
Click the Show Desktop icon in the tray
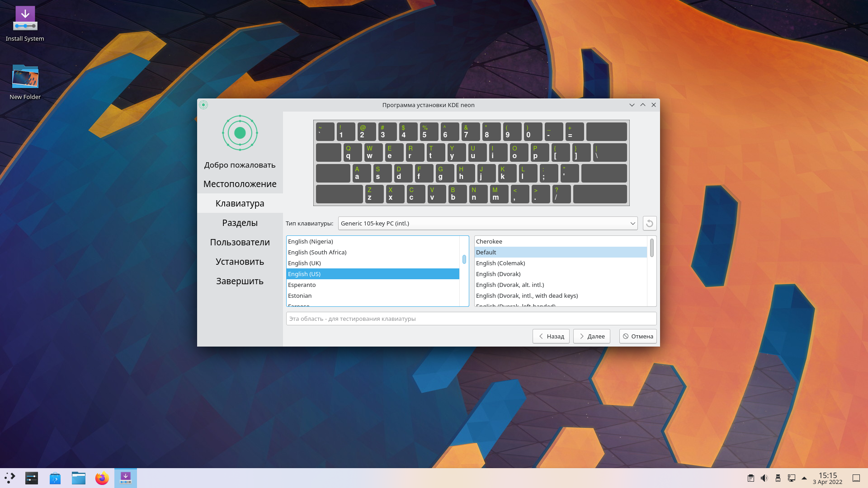(856, 478)
